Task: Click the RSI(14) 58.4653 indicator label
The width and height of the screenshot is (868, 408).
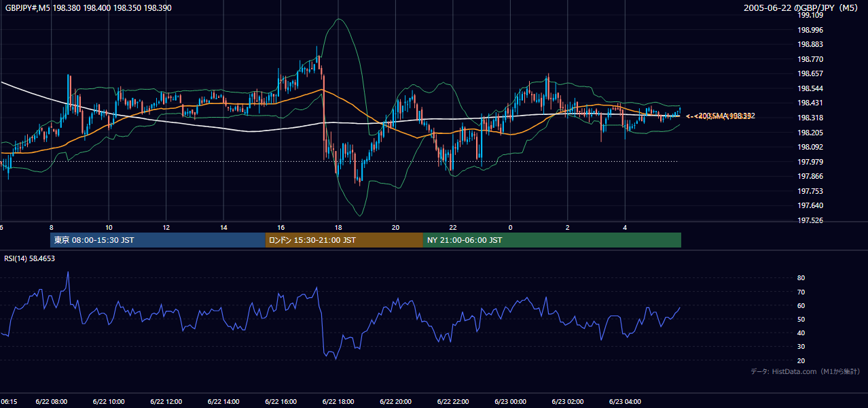Action: 30,258
